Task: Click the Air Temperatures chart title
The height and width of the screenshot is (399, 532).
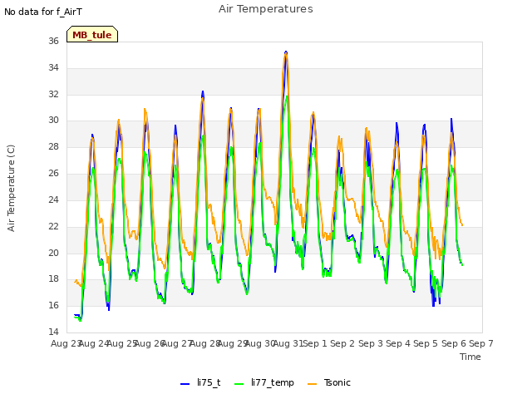Action: 266,9
